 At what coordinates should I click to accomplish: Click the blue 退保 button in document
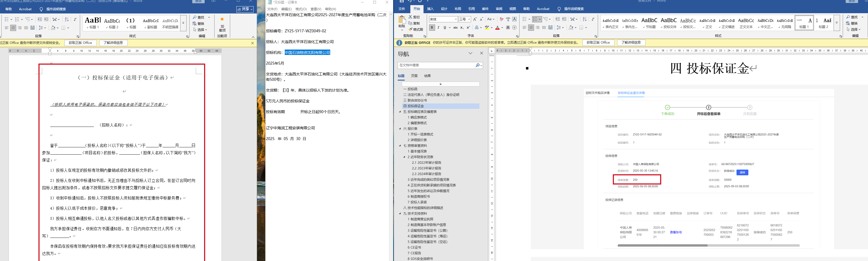tap(742, 172)
